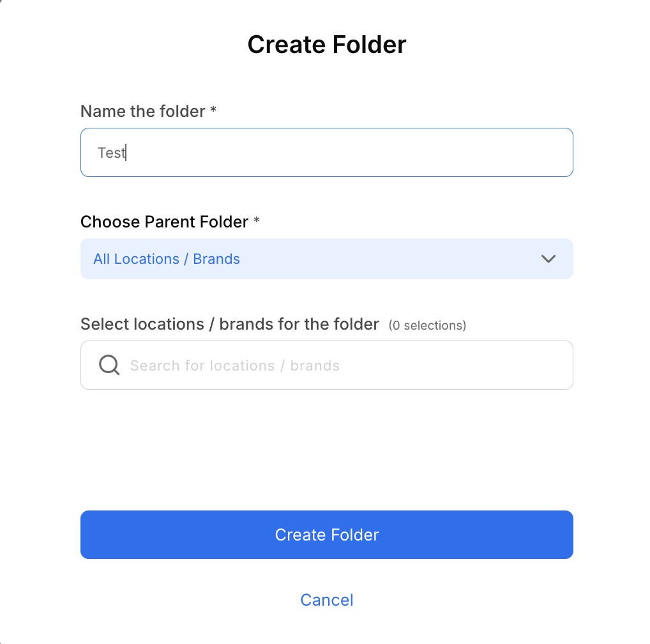Click the magnifier icon in the search box
Screen dimensions: 650x644
(109, 365)
